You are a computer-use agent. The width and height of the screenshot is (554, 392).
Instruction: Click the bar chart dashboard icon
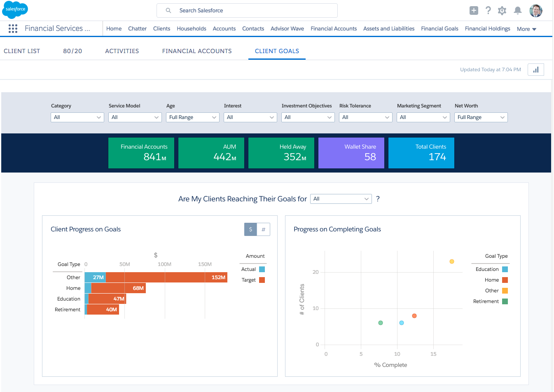click(535, 70)
